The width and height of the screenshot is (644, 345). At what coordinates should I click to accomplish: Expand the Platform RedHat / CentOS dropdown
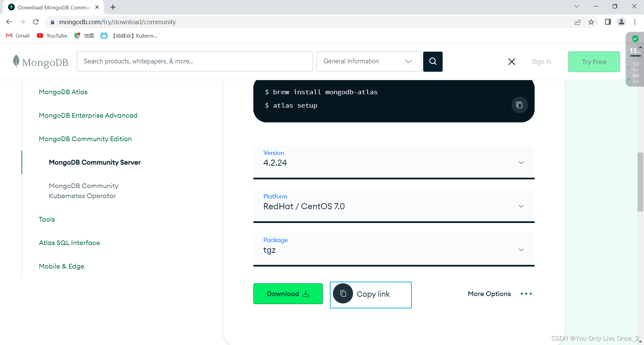(x=394, y=206)
